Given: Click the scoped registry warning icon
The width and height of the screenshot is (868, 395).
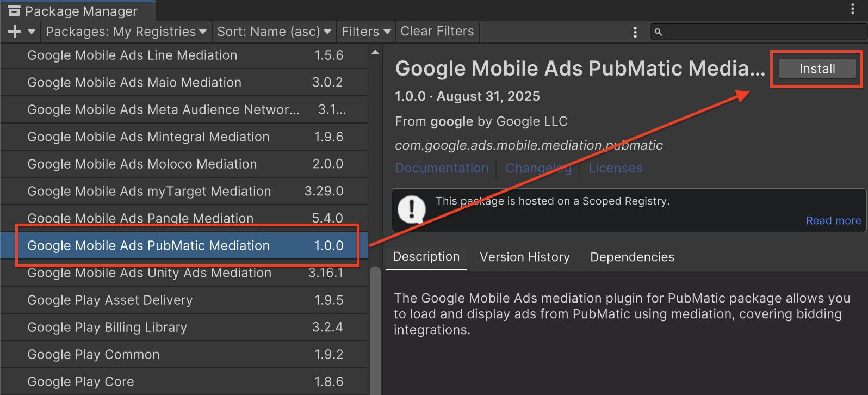Looking at the screenshot, I should (x=412, y=209).
